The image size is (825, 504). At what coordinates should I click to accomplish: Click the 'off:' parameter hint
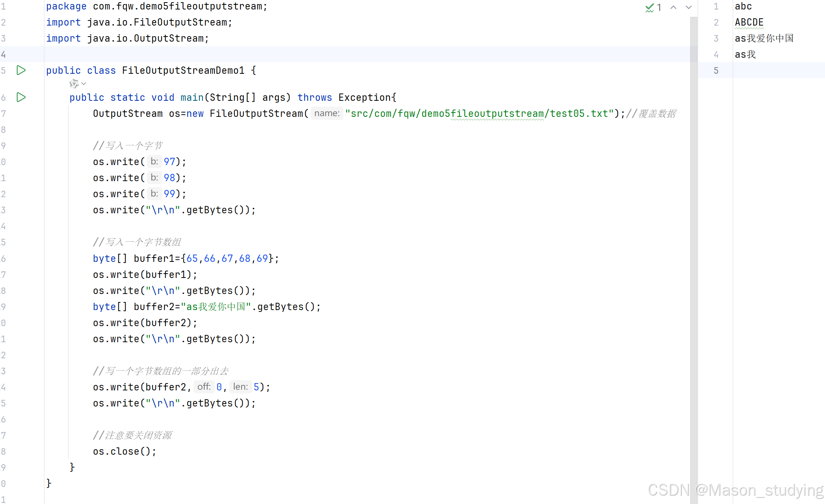pyautogui.click(x=204, y=387)
